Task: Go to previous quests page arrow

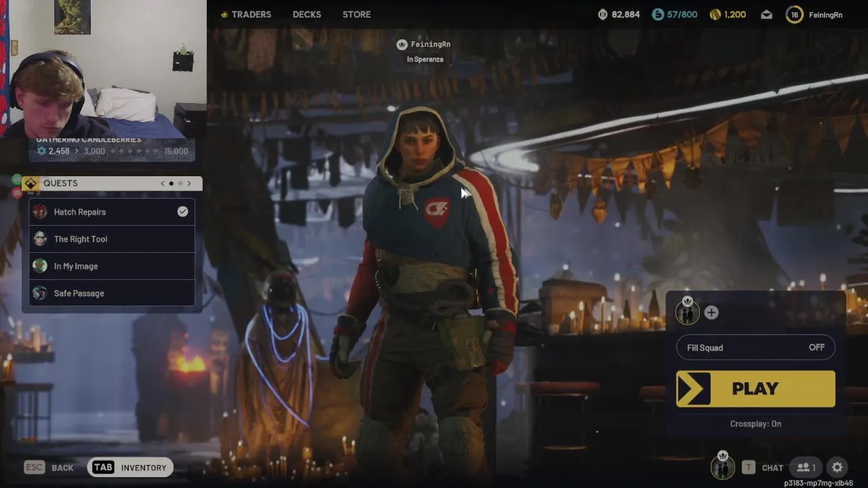Action: click(x=163, y=184)
